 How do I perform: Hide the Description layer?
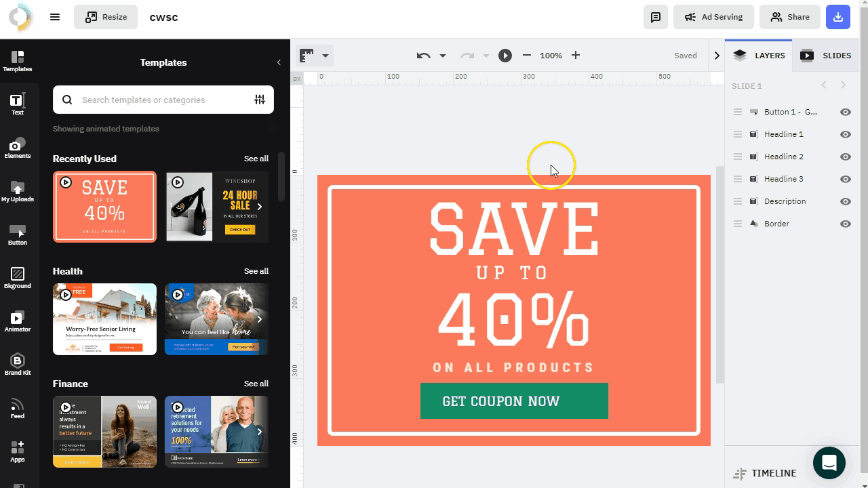[x=846, y=201]
